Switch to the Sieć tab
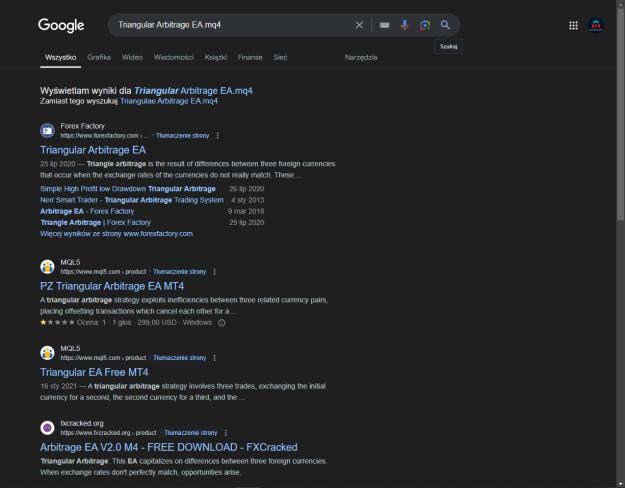 coord(280,57)
